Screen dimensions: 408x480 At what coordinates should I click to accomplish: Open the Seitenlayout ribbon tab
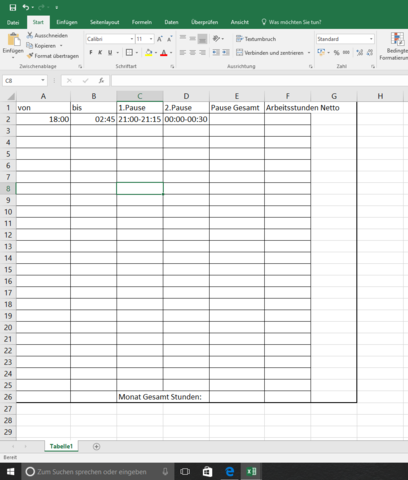tap(104, 22)
